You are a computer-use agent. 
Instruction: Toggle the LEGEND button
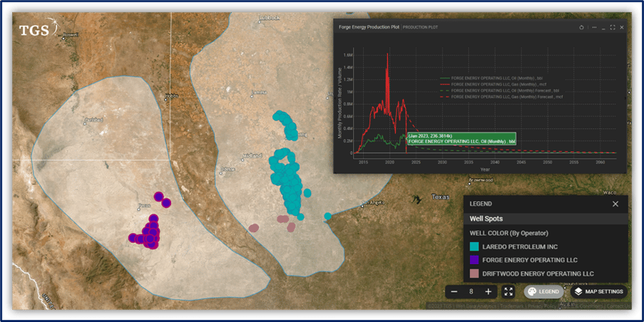click(x=543, y=291)
